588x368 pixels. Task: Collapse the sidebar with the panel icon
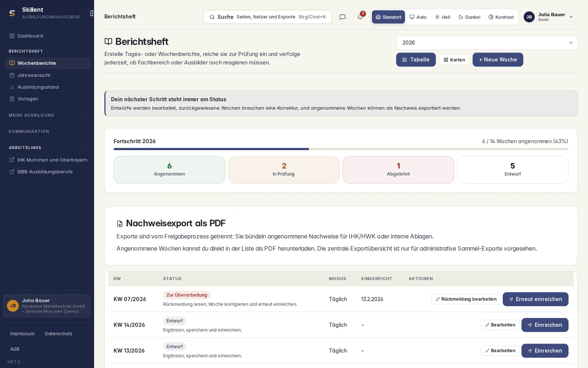point(92,13)
